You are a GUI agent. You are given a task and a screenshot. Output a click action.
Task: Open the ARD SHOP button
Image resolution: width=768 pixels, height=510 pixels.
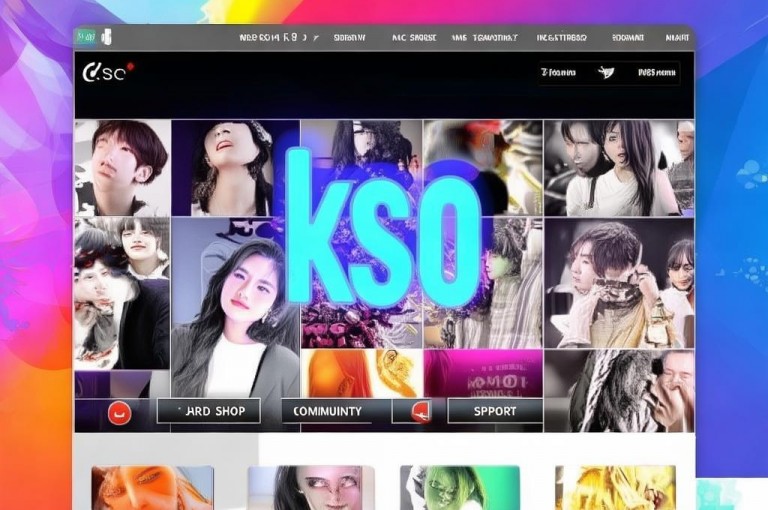pyautogui.click(x=209, y=411)
